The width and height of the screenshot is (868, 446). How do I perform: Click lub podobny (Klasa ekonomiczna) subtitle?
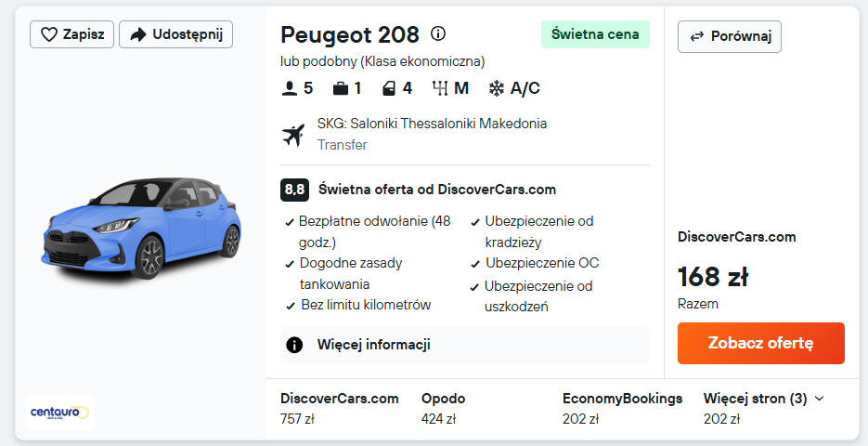[382, 61]
